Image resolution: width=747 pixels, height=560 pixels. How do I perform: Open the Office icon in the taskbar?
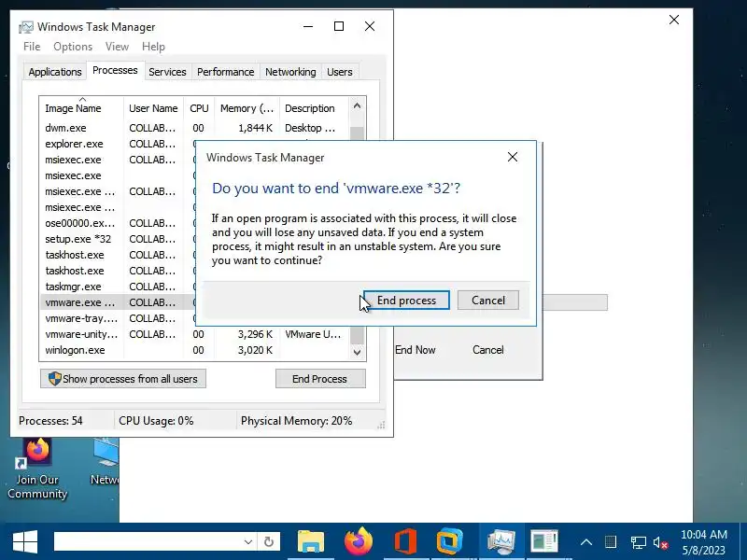(405, 541)
